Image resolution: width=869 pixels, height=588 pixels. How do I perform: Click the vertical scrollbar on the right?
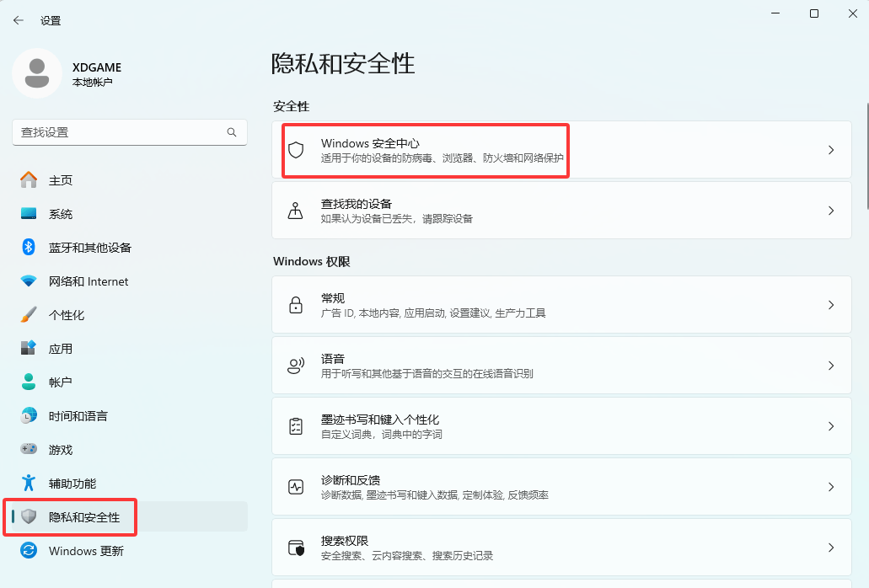[x=866, y=156]
